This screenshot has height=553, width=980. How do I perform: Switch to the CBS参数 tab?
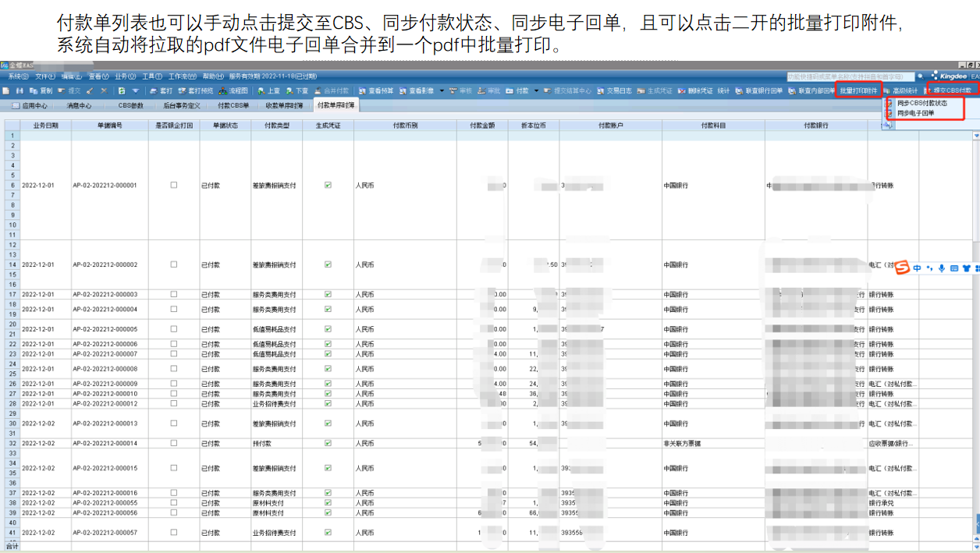pos(130,105)
